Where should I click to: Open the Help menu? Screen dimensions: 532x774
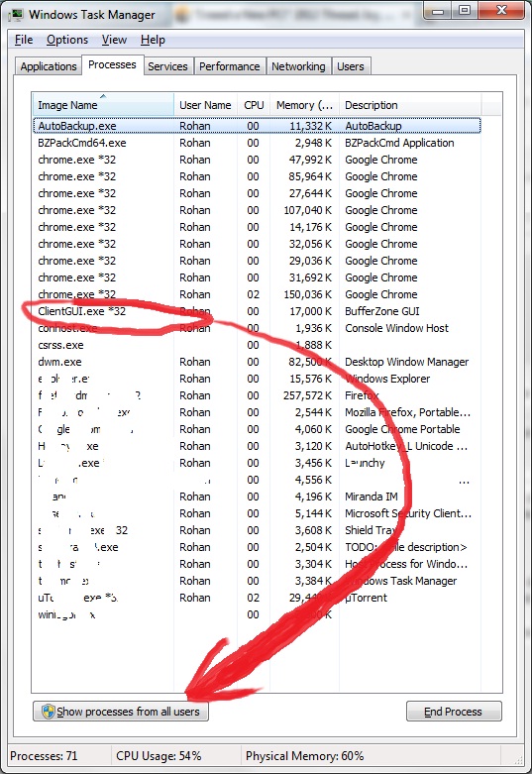(153, 40)
